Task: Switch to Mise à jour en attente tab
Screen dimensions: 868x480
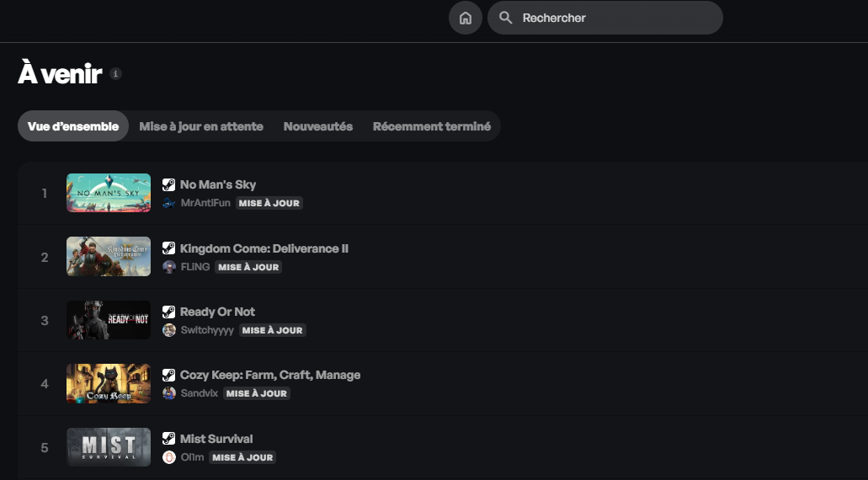Action: (x=201, y=126)
